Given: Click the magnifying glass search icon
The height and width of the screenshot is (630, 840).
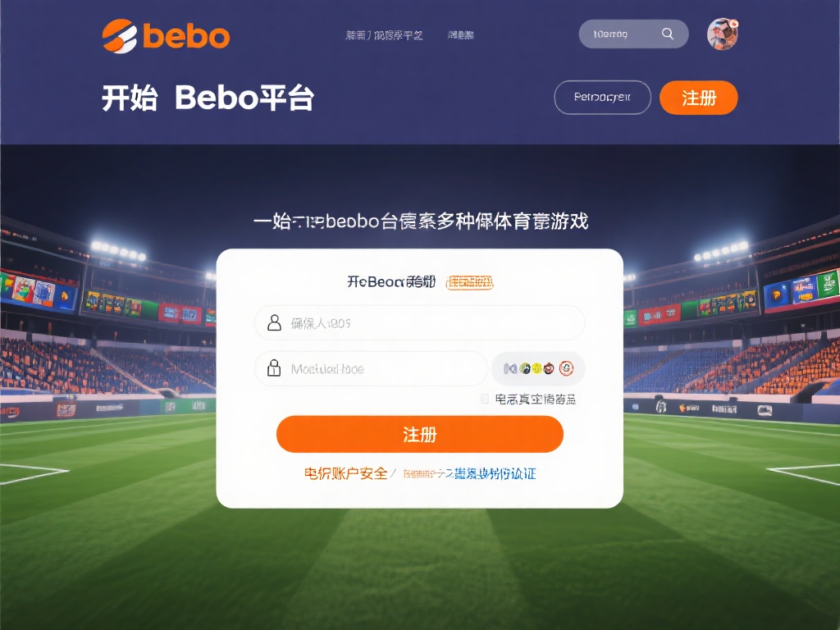Looking at the screenshot, I should pyautogui.click(x=668, y=34).
